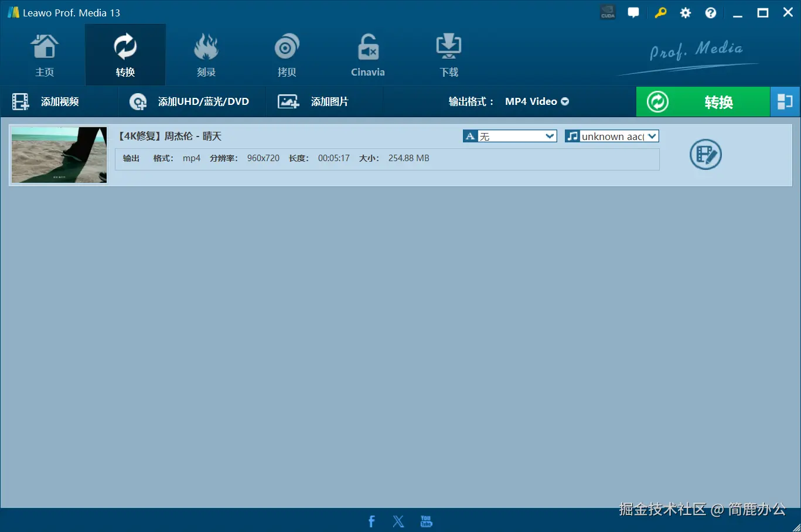Open the help question mark icon

[x=711, y=13]
